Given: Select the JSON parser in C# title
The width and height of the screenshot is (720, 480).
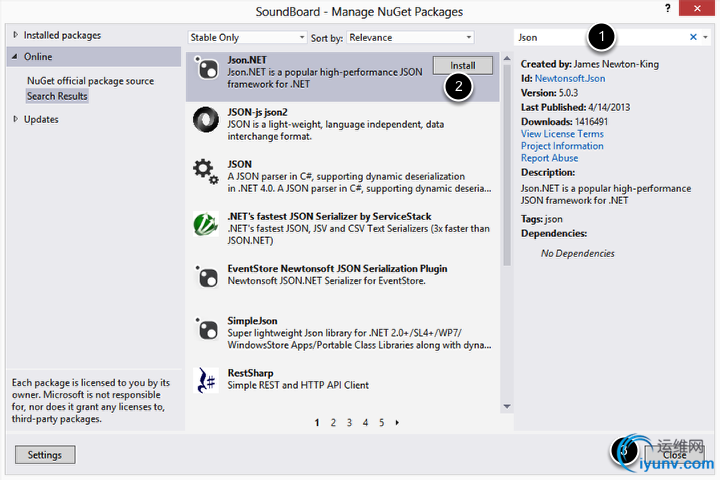Looking at the screenshot, I should pyautogui.click(x=240, y=164).
